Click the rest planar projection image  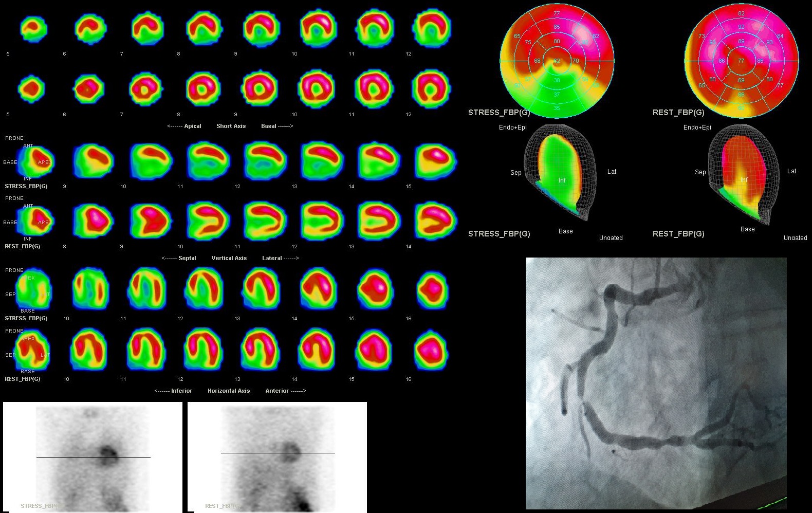[x=277, y=457]
